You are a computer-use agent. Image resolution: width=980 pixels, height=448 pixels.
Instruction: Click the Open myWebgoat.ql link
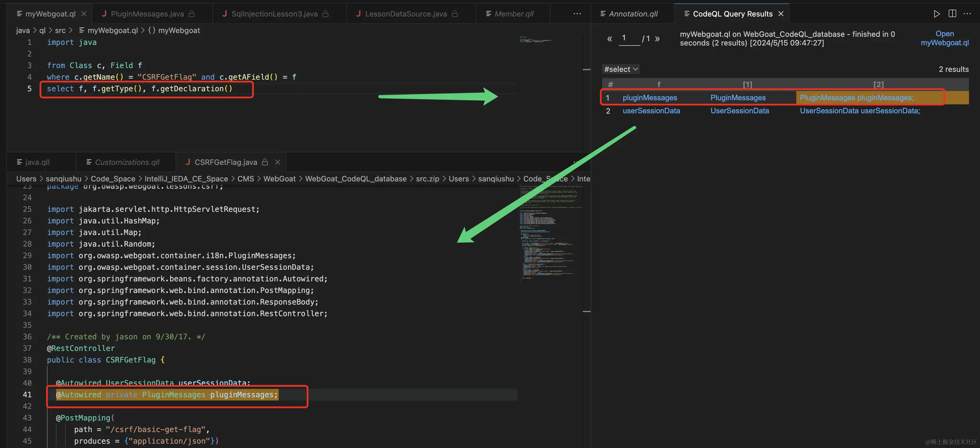(x=945, y=38)
